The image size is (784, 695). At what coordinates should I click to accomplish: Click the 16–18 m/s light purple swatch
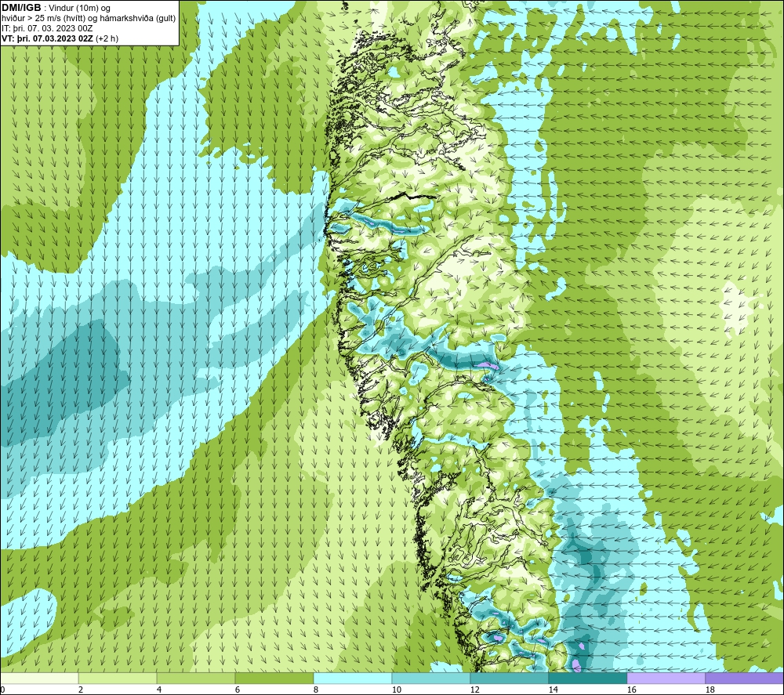(x=666, y=678)
